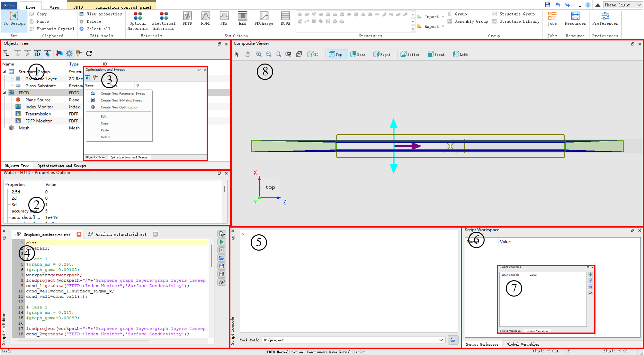644x355 pixels.
Task: Click the RCWA simulation icon
Action: [285, 19]
